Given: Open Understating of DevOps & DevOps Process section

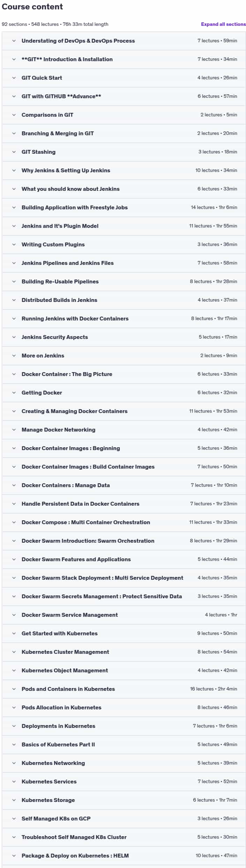Looking at the screenshot, I should coord(124,41).
